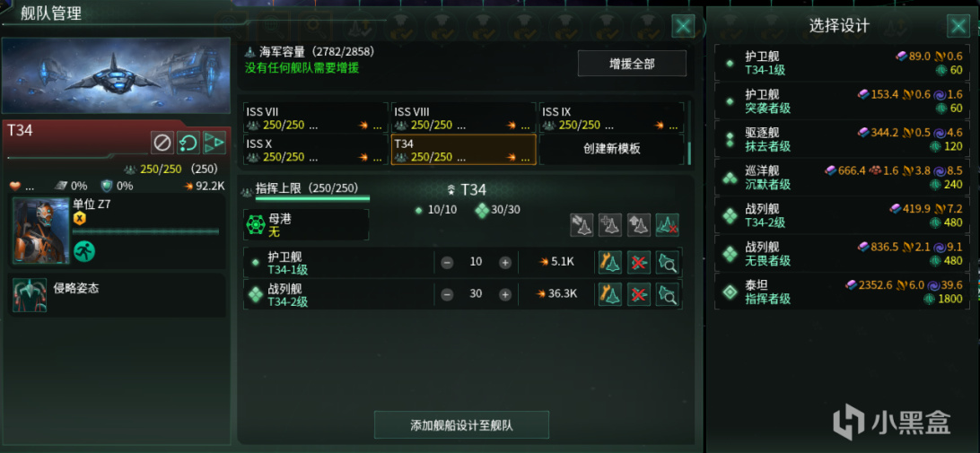980x453 pixels.
Task: Choose the 泰坦 指挥者级 design
Action: 844,292
